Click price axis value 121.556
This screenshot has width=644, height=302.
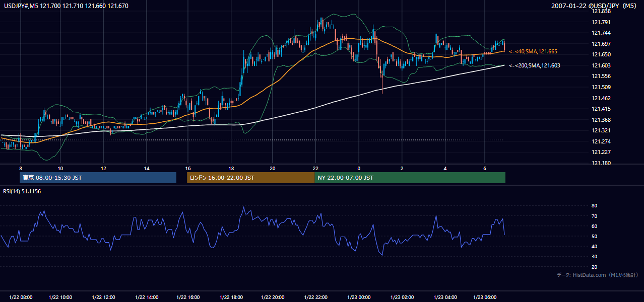click(x=601, y=76)
